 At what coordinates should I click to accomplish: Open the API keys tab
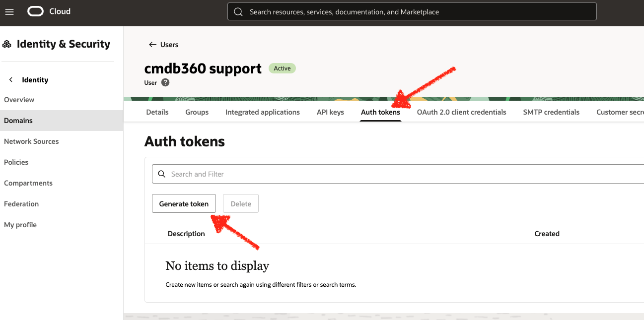pos(330,112)
